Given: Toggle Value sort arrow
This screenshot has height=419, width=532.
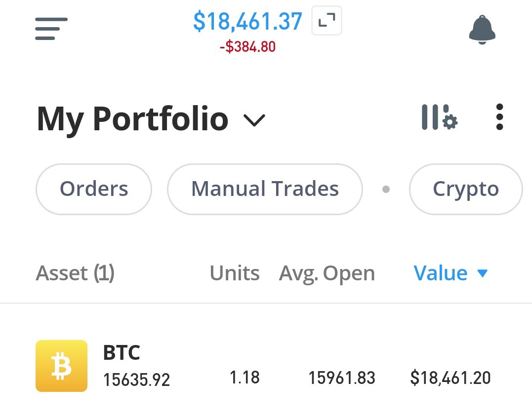Looking at the screenshot, I should 483,273.
